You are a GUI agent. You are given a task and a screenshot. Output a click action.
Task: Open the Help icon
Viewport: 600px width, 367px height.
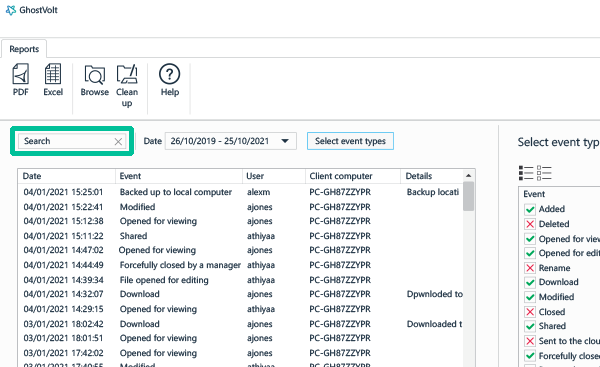(170, 80)
